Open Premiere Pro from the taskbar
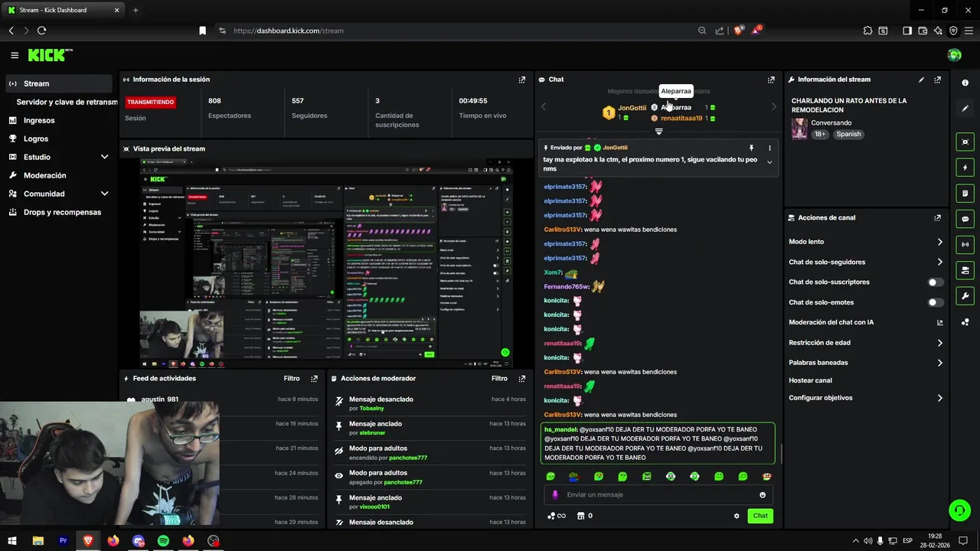980x551 pixels. pyautogui.click(x=64, y=541)
